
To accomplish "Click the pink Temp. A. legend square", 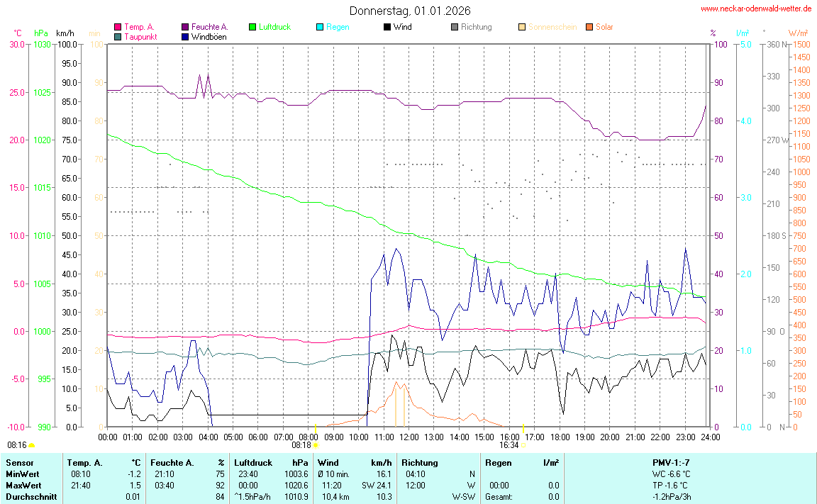I will pos(118,27).
